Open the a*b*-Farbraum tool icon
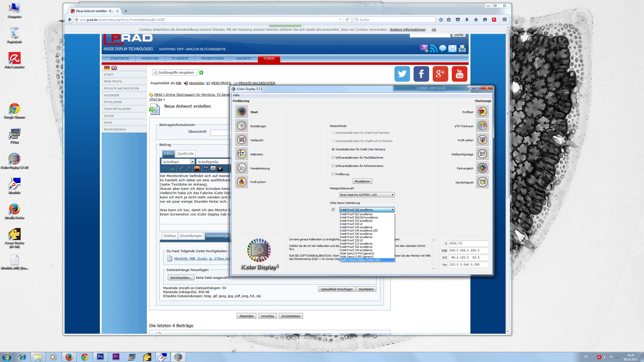644x362 pixels. tap(482, 126)
